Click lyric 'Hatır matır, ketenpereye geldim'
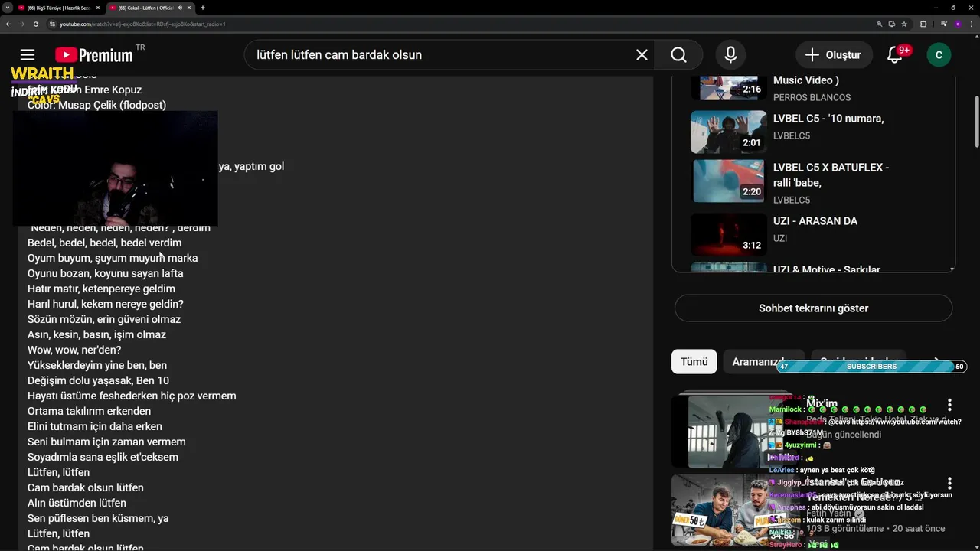 click(101, 289)
